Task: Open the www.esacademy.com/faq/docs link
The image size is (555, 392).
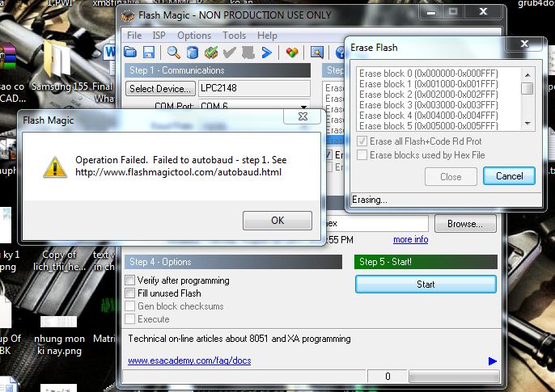Action: 189,360
